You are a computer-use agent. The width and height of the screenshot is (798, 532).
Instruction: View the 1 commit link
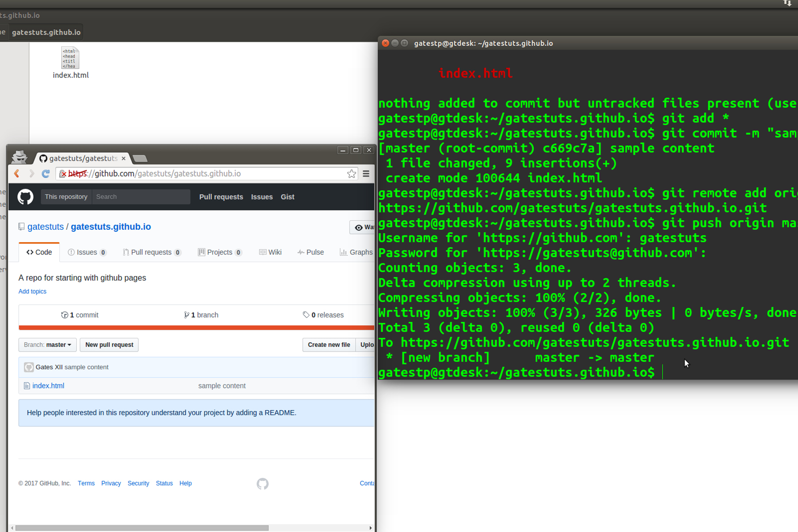click(80, 315)
